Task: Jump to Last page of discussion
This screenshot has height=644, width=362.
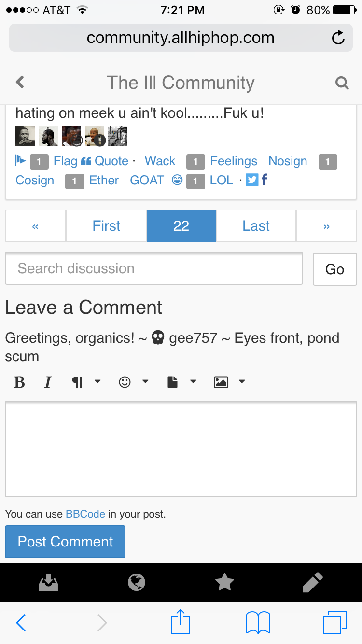Action: click(x=256, y=226)
